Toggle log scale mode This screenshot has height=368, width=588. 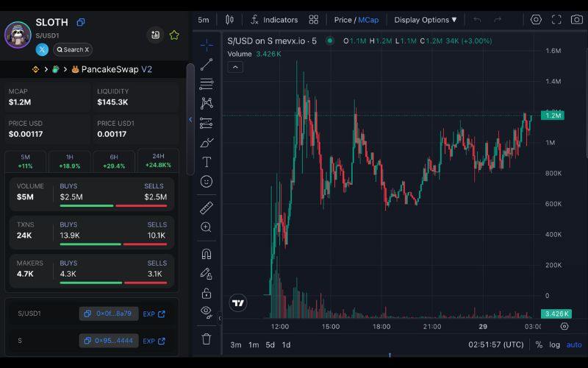click(x=555, y=344)
